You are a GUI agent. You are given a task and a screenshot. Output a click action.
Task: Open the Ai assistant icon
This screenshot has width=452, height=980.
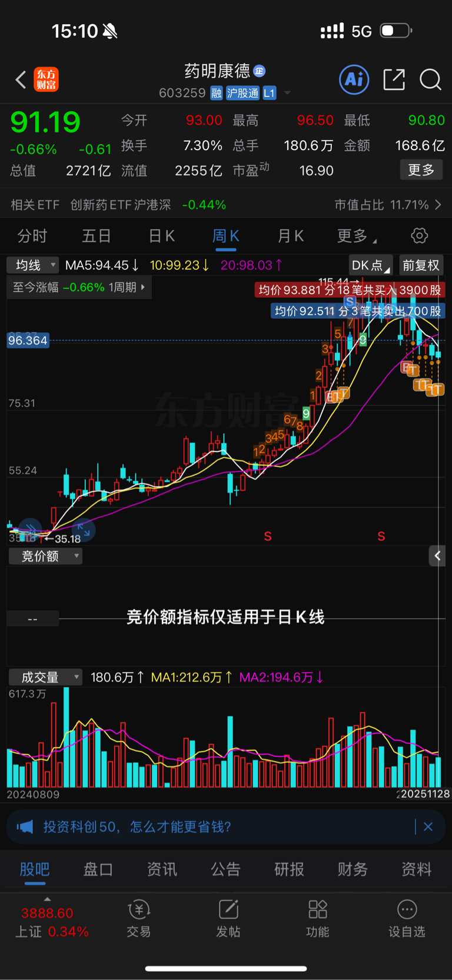coord(354,79)
